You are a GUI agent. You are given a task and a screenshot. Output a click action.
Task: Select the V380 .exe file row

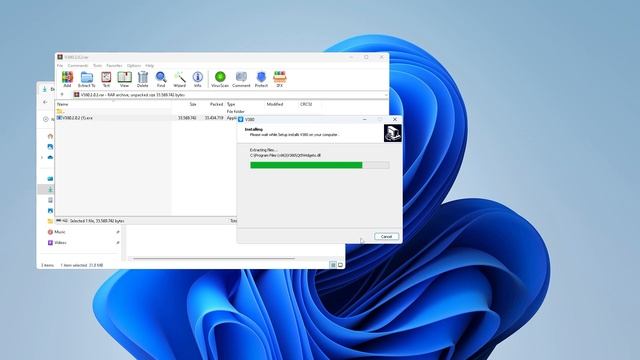[x=146, y=118]
